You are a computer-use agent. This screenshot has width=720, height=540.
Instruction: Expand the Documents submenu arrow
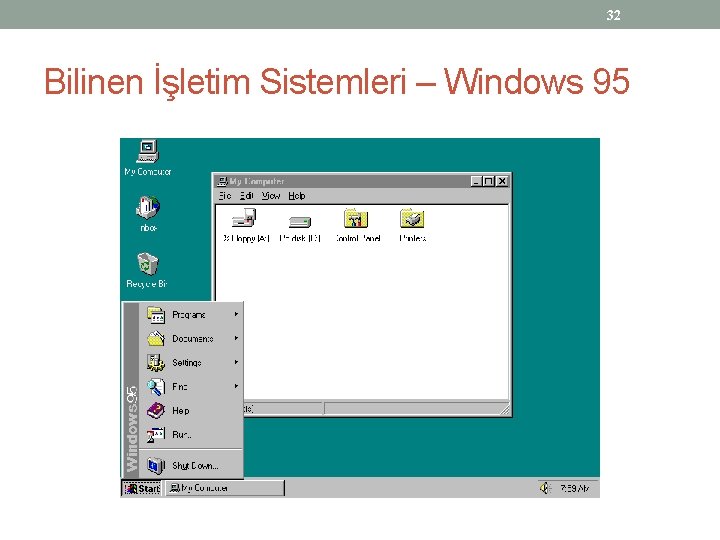click(236, 338)
